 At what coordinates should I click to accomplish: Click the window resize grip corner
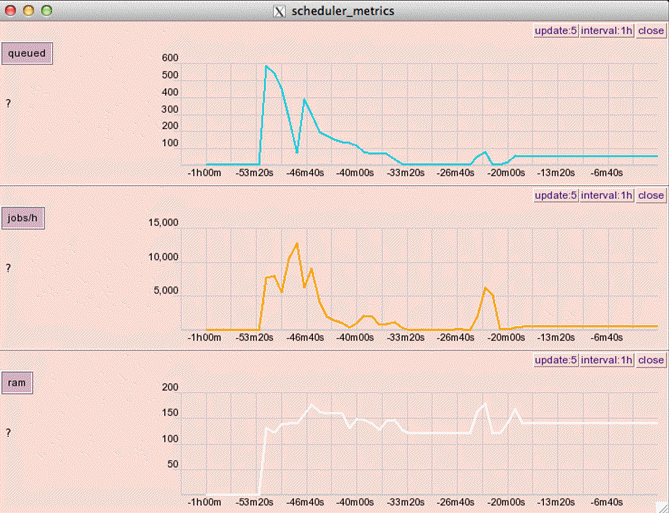pyautogui.click(x=661, y=505)
